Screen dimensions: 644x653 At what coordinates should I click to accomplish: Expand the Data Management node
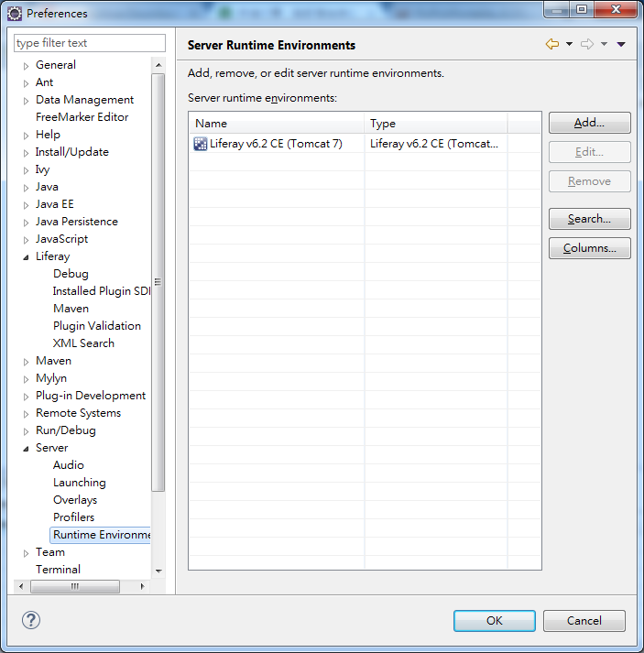(26, 101)
